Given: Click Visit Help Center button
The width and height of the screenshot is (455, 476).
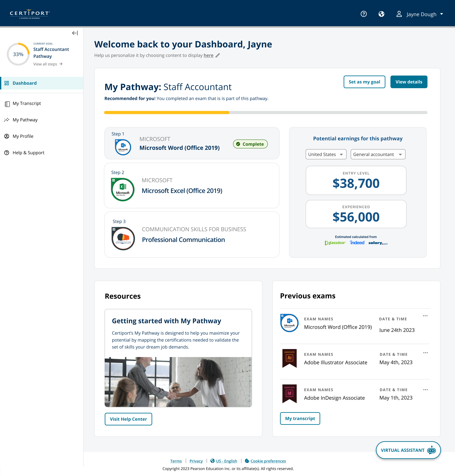Looking at the screenshot, I should (128, 419).
